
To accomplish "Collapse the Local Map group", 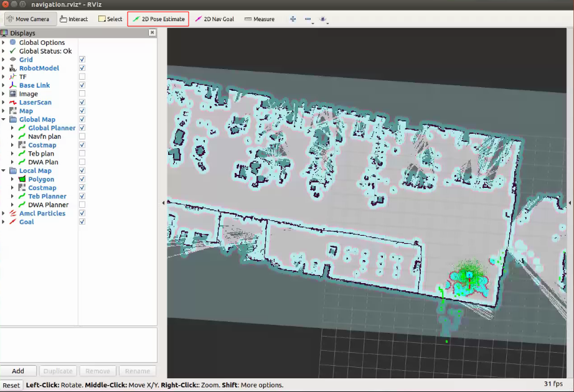I will 3,170.
